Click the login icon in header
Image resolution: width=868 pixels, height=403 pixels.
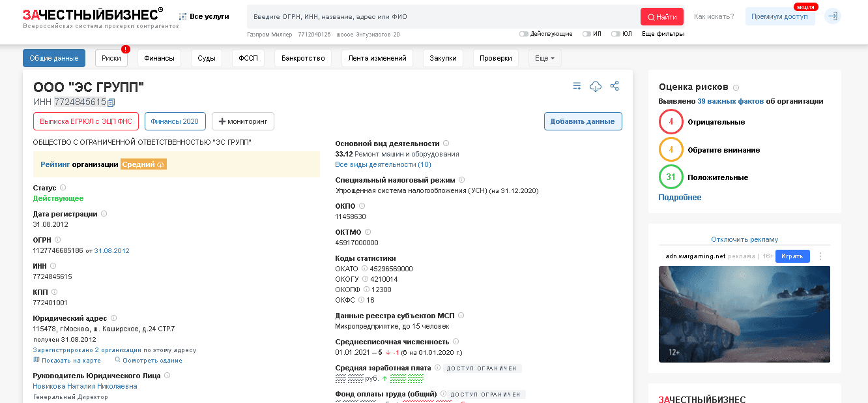[x=832, y=16]
